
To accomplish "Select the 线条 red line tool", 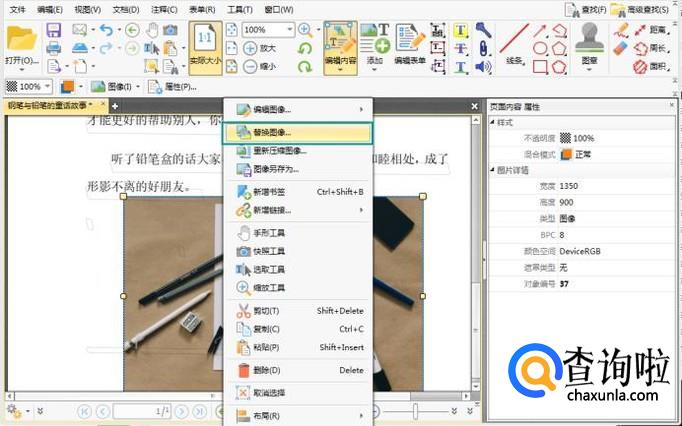I will click(x=514, y=44).
